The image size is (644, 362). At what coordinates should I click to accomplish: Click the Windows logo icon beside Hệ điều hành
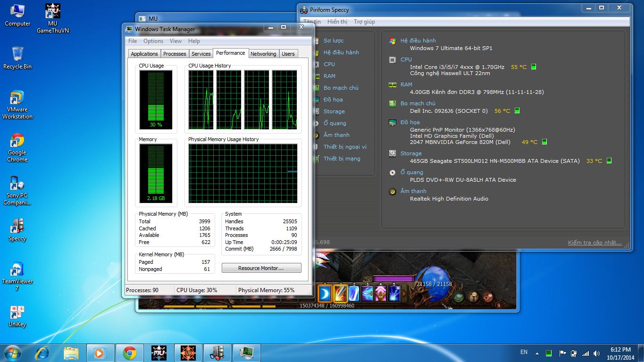pyautogui.click(x=392, y=41)
